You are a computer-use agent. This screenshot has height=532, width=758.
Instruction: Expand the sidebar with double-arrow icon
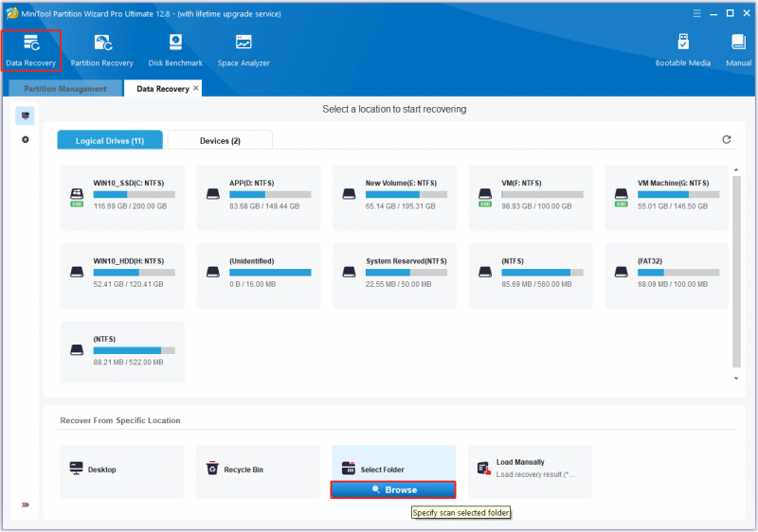(x=26, y=505)
